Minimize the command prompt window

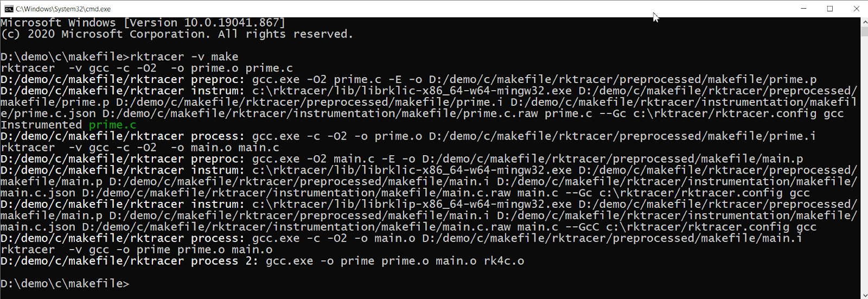point(804,9)
